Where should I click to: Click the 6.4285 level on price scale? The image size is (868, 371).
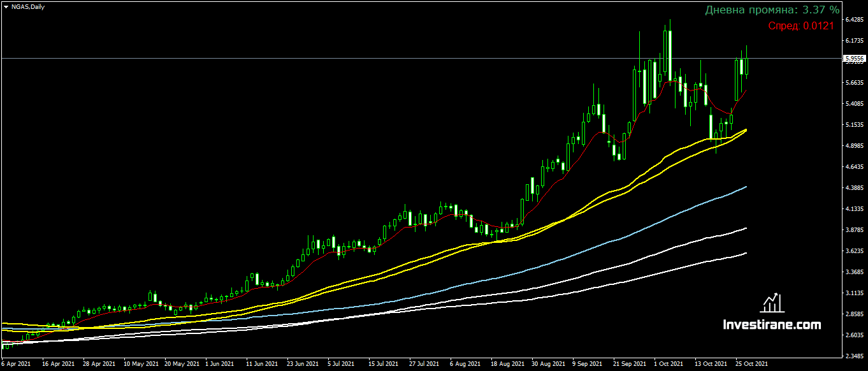854,20
